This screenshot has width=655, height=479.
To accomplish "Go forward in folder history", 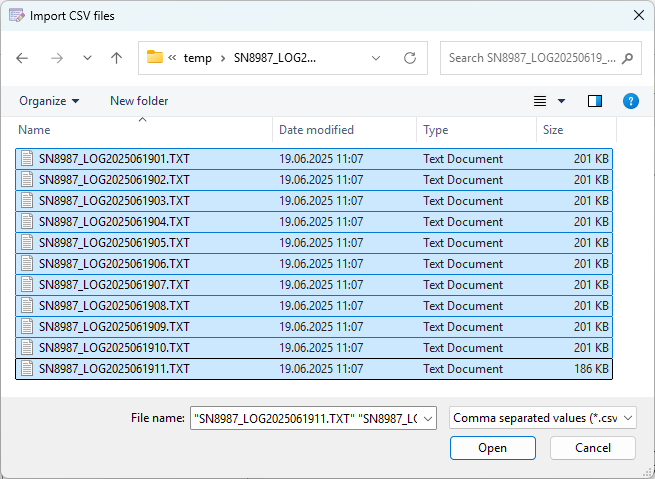I will tap(57, 58).
